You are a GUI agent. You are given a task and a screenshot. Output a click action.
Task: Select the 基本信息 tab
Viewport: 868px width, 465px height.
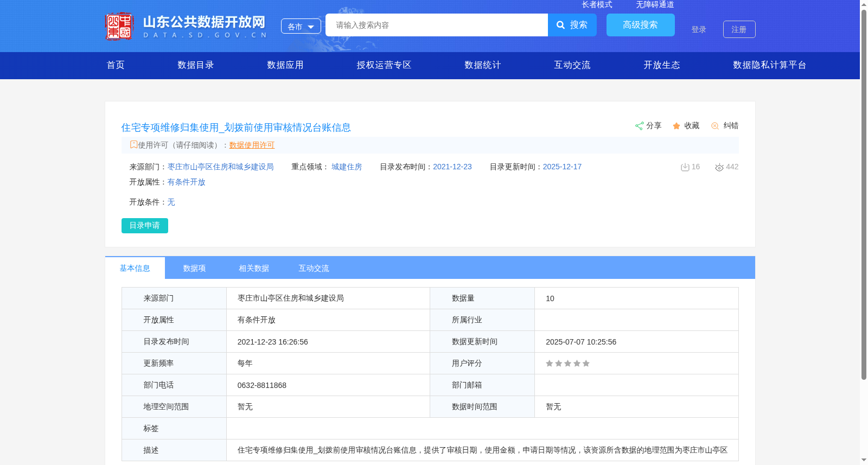point(135,268)
